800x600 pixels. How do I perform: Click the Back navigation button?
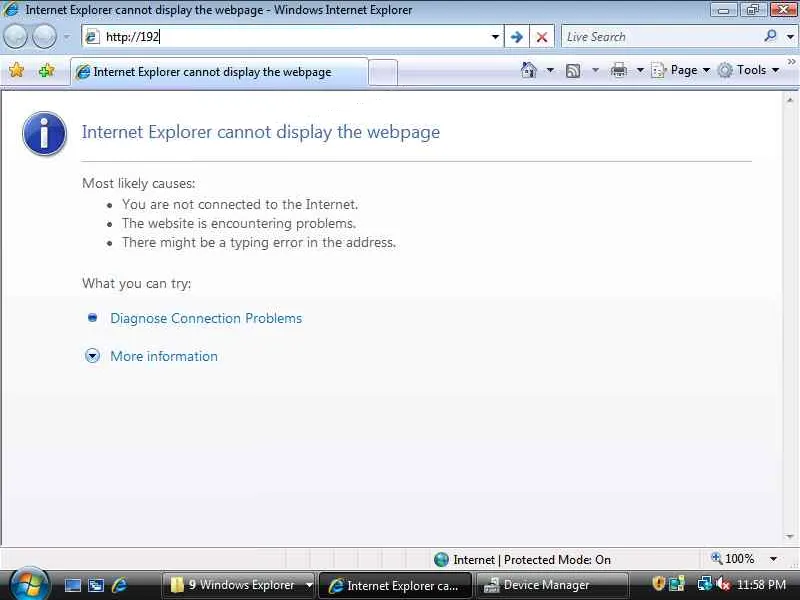coord(15,37)
